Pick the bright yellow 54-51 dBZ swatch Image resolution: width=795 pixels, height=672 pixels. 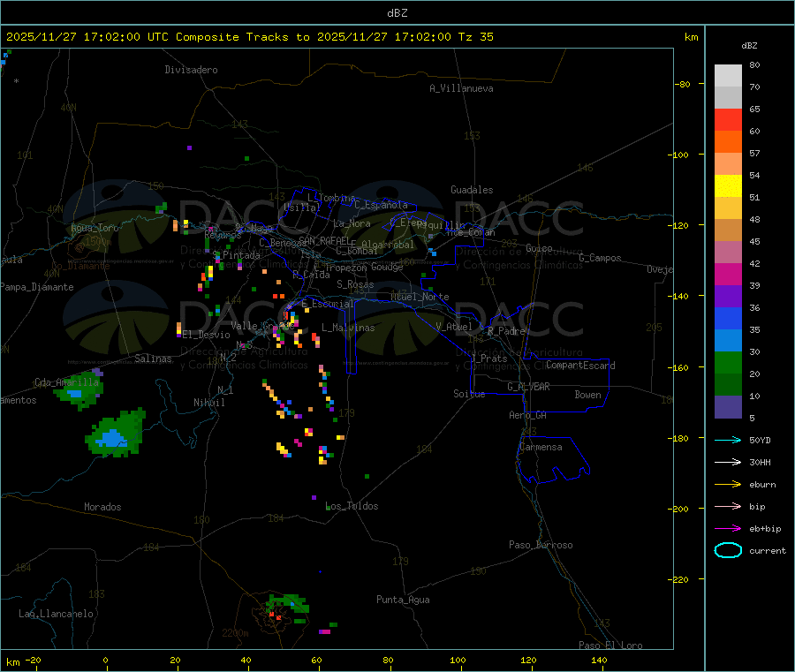pos(728,186)
